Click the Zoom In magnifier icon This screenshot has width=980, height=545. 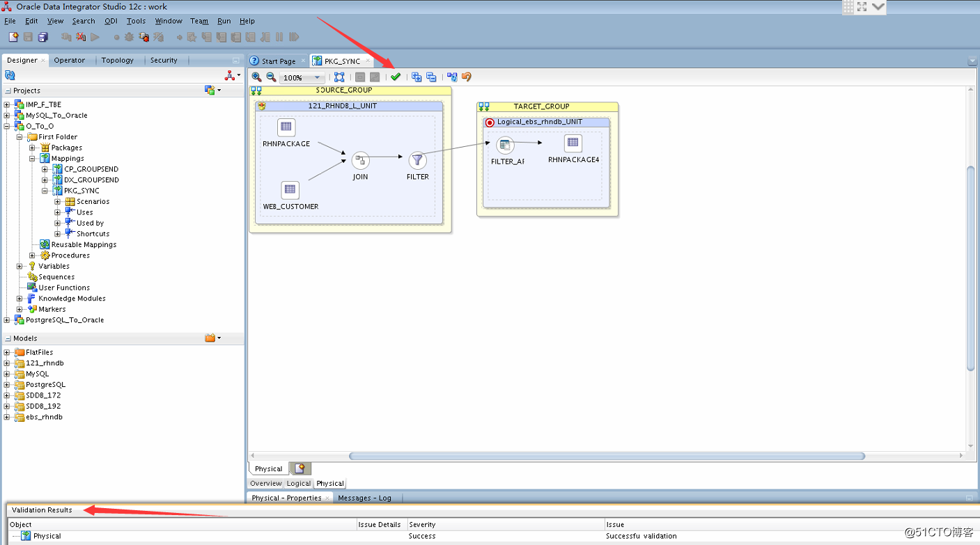click(256, 77)
